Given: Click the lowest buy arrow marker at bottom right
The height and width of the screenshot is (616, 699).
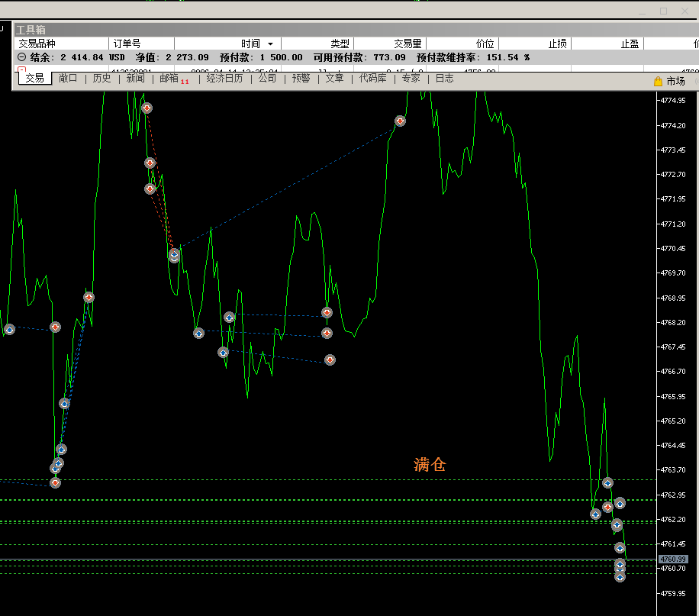Looking at the screenshot, I should click(620, 576).
